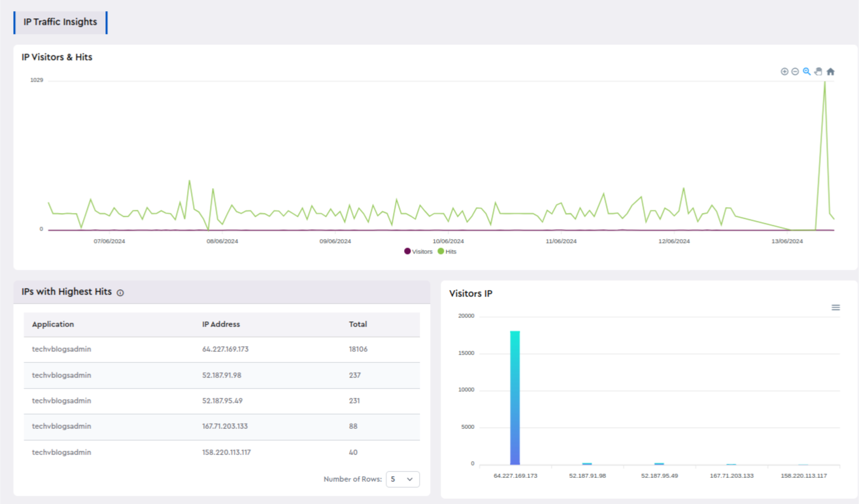The image size is (859, 504).
Task: Click the total value 18106
Action: pyautogui.click(x=358, y=349)
